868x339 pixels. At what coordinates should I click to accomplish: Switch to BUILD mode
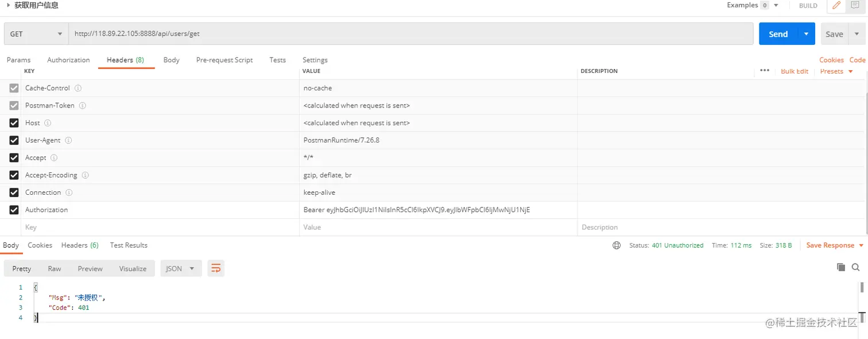pos(808,6)
